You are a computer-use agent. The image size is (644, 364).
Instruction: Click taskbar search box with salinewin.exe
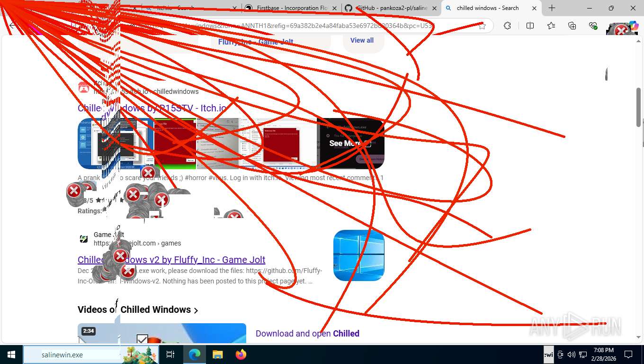[x=90, y=355]
